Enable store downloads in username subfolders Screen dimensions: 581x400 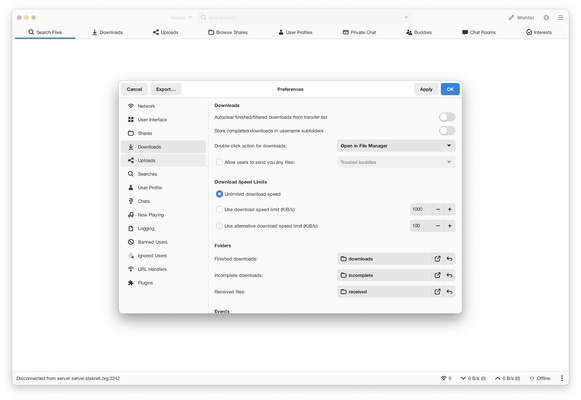tap(447, 131)
